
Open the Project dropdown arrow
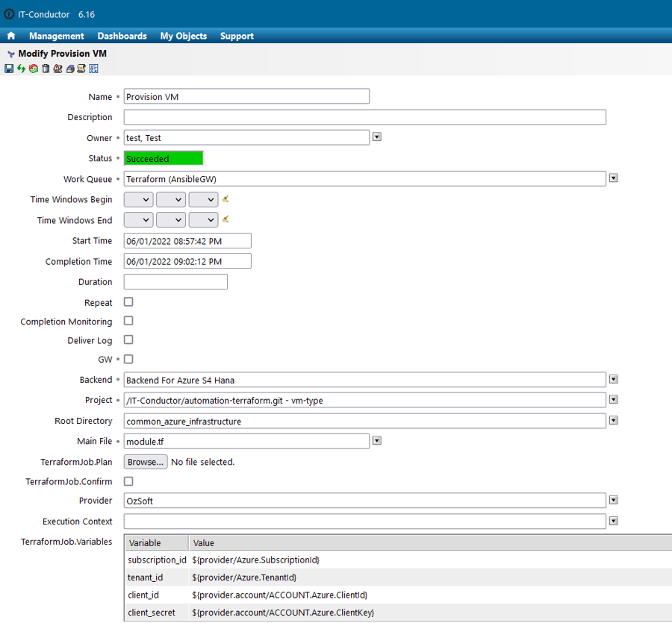[x=614, y=399]
